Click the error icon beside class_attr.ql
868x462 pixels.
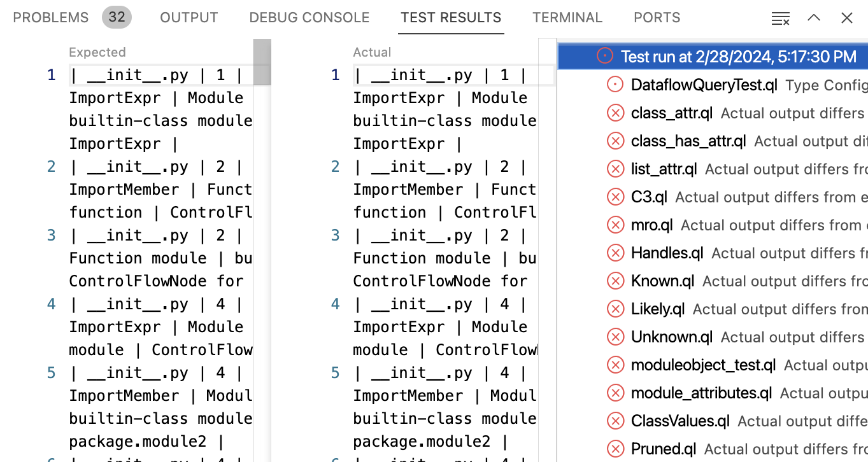[x=615, y=113]
